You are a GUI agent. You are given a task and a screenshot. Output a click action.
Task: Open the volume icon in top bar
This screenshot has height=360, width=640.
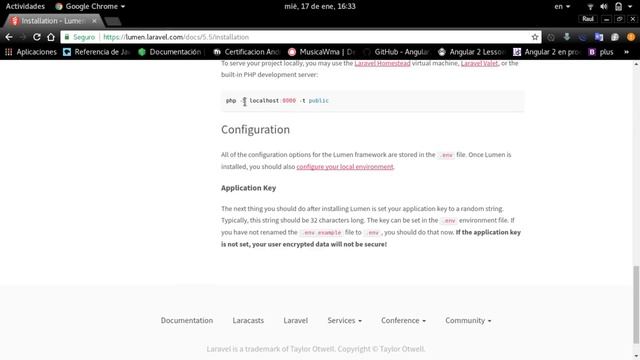604,7
